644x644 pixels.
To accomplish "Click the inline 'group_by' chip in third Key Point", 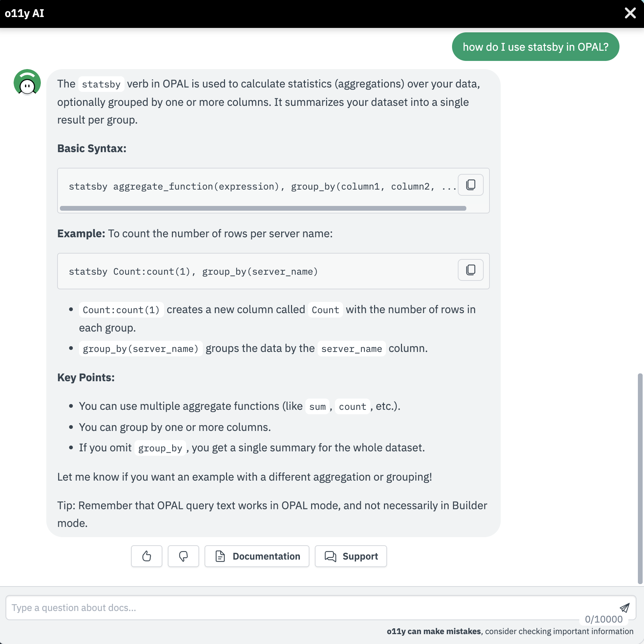I will point(160,448).
